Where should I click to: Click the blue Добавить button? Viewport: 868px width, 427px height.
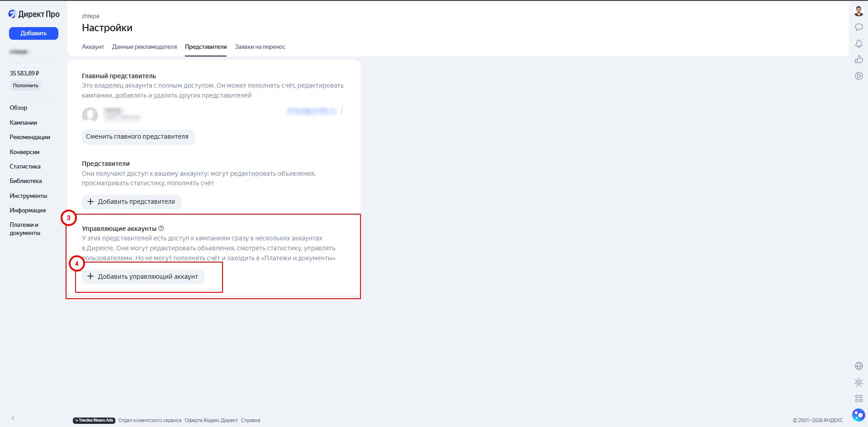click(33, 33)
